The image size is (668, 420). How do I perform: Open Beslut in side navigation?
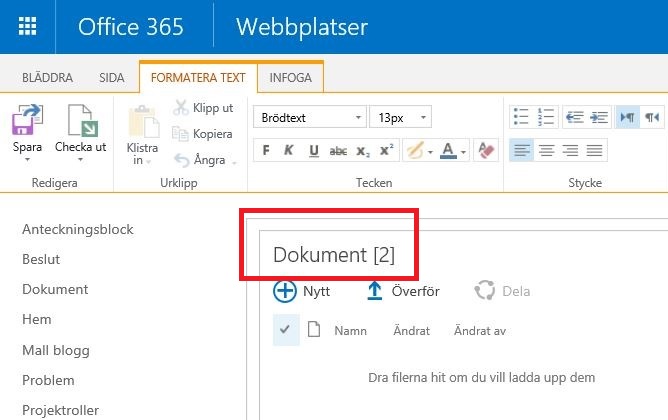pos(41,259)
